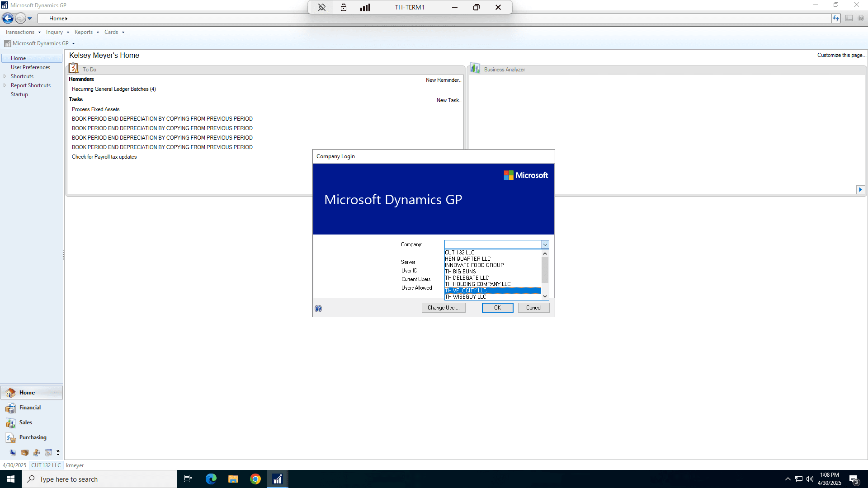The height and width of the screenshot is (488, 868).
Task: Expand Business Analyzer with the right arrow
Action: [860, 190]
